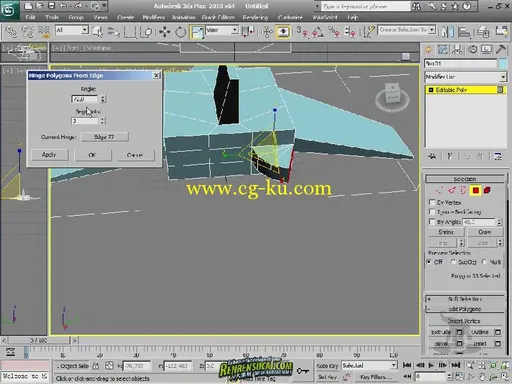Enable the By Angle checkbox
Image resolution: width=512 pixels, height=384 pixels.
pyautogui.click(x=432, y=221)
